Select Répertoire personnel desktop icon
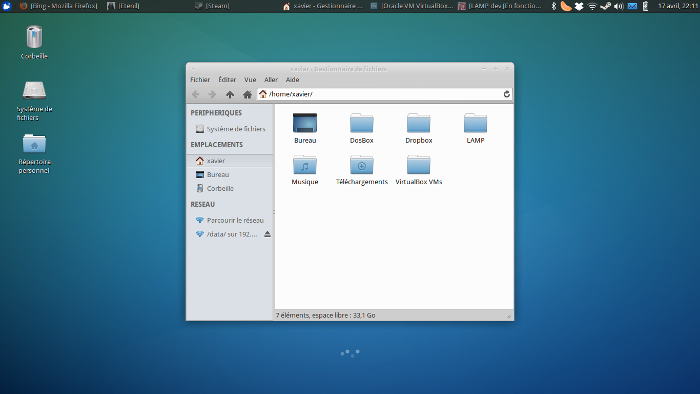The width and height of the screenshot is (700, 394). [34, 153]
